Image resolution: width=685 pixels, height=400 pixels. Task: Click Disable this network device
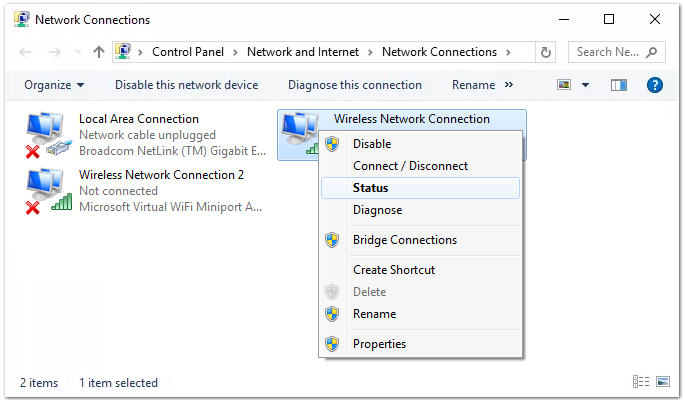186,85
